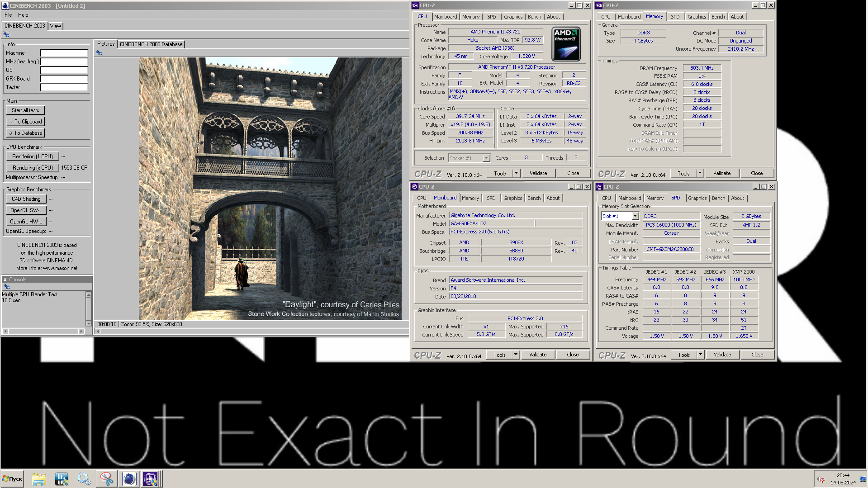Screen dimensions: 868x488
Task: Click the Mainboard Model GA-890FXA-UD7 field
Action: pyautogui.click(x=492, y=223)
